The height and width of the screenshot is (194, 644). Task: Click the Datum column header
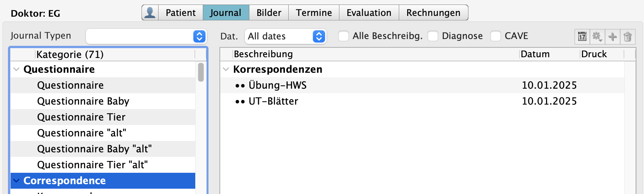click(535, 54)
